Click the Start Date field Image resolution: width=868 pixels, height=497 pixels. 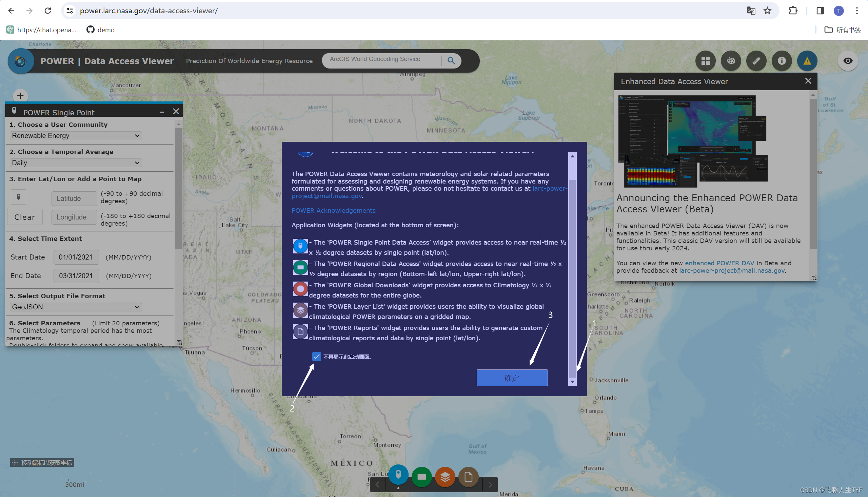[76, 257]
